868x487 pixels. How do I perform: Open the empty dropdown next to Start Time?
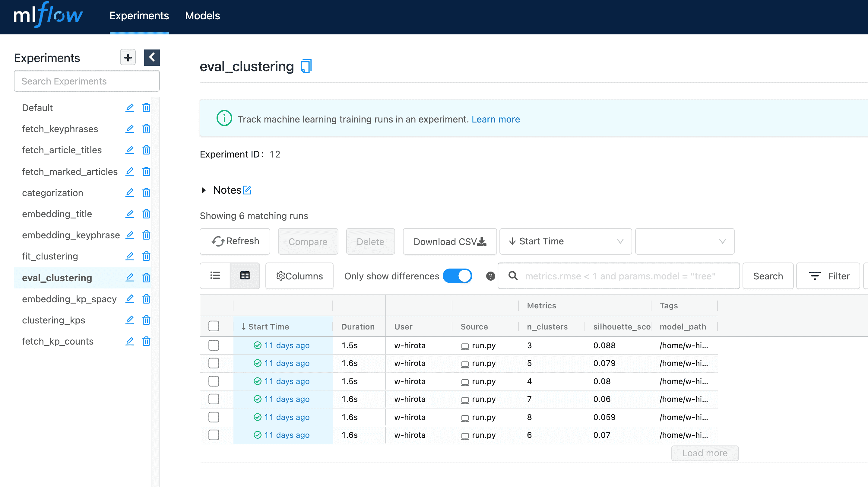(x=684, y=241)
